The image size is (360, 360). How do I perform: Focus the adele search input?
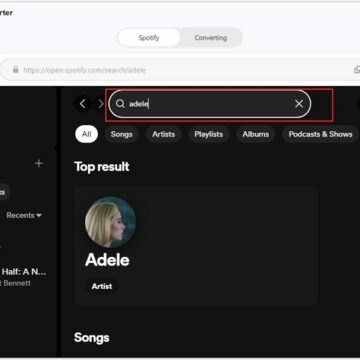210,104
